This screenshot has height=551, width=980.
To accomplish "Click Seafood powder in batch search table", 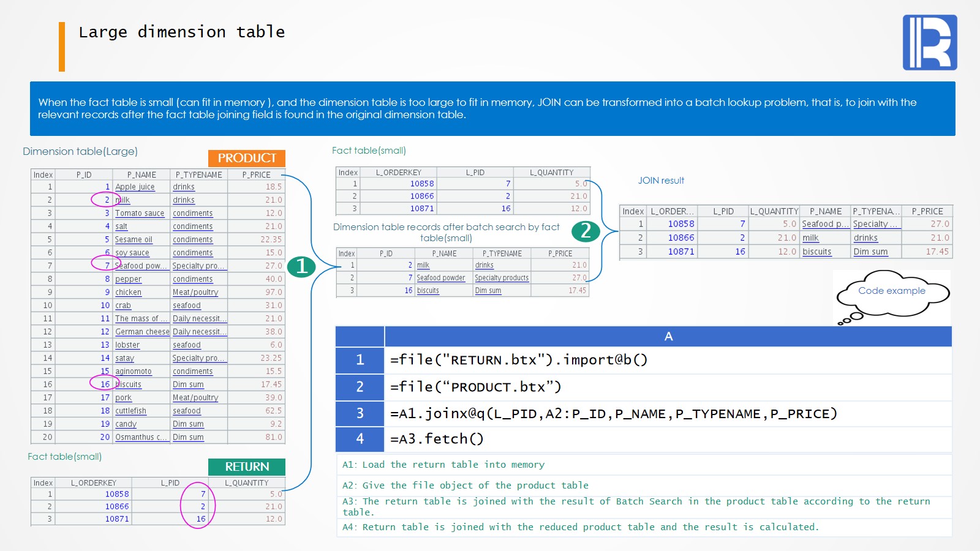I will click(440, 278).
